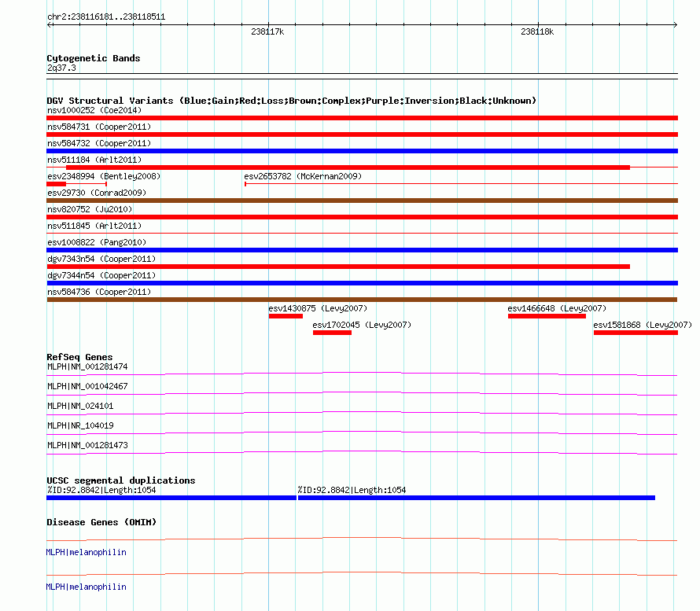Click the right blue segmental duplication bar
Screen dimensions: 700x611
(477, 498)
